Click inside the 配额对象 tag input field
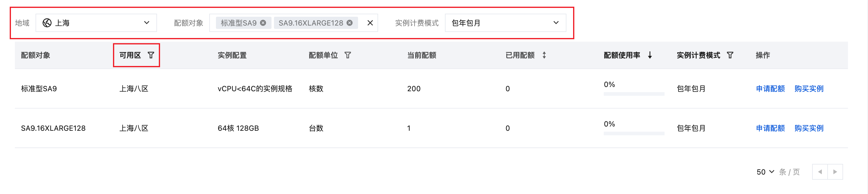This screenshot has height=194, width=868. (x=362, y=23)
